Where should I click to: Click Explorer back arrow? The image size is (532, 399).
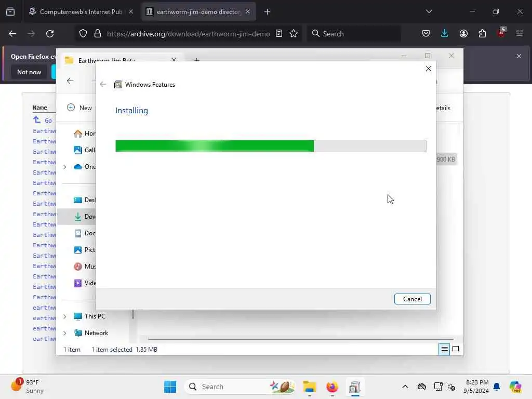[x=70, y=81]
